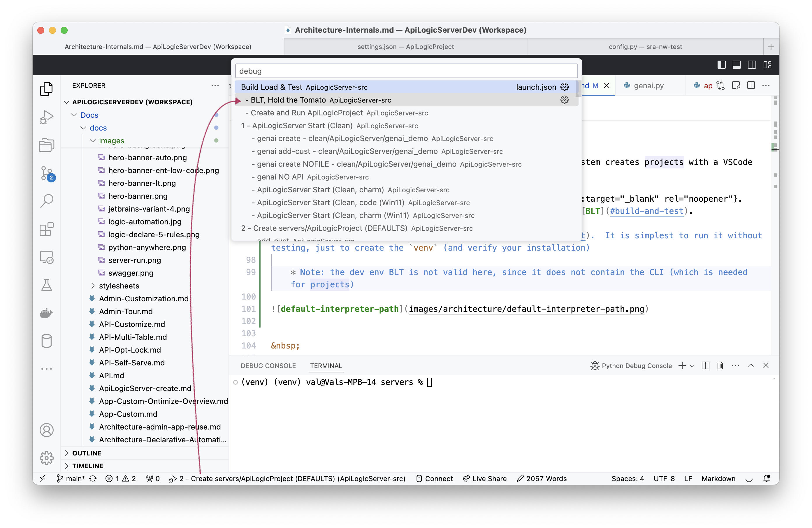Kill terminal with the trash icon

click(x=720, y=365)
